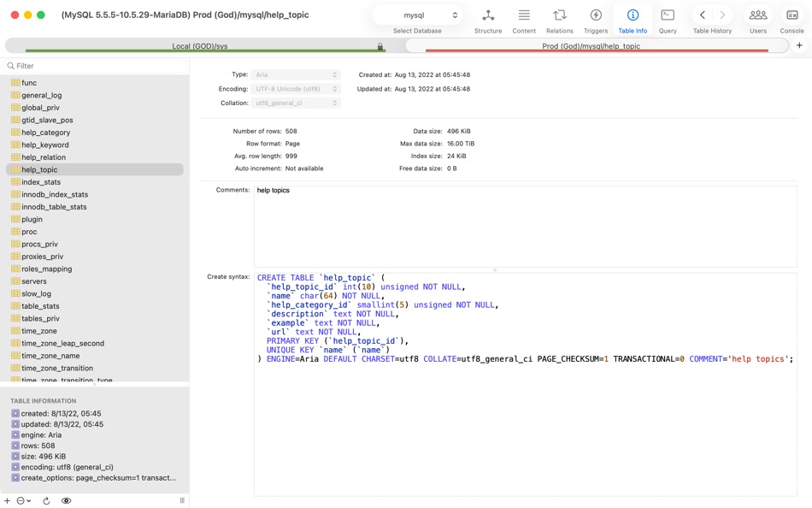
Task: Select the plugin table
Action: click(94, 219)
